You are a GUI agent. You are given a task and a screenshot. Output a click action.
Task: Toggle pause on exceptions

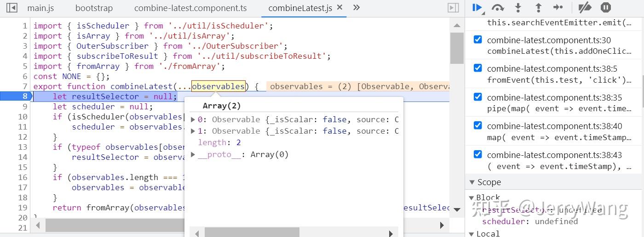606,7
